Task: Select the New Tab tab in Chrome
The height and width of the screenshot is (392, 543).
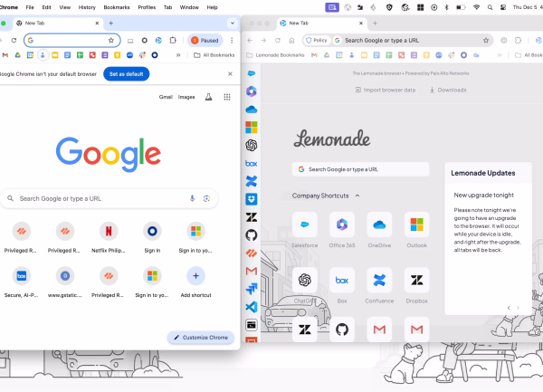Action: pos(57,24)
